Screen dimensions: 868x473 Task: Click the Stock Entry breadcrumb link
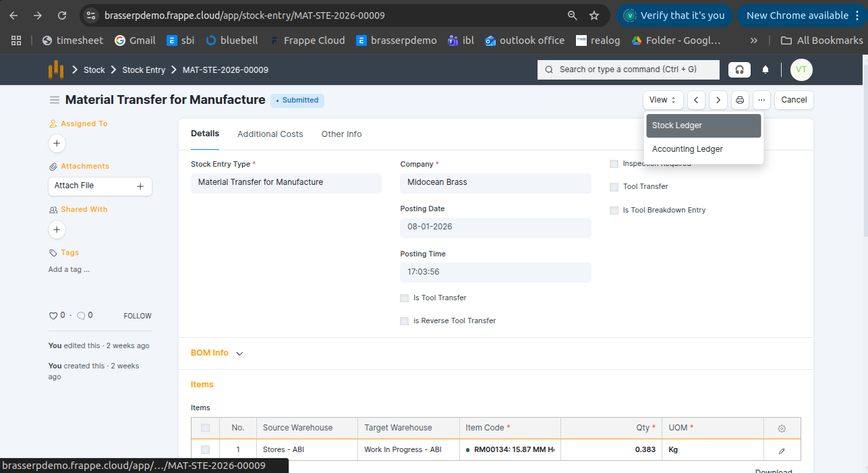coord(144,70)
